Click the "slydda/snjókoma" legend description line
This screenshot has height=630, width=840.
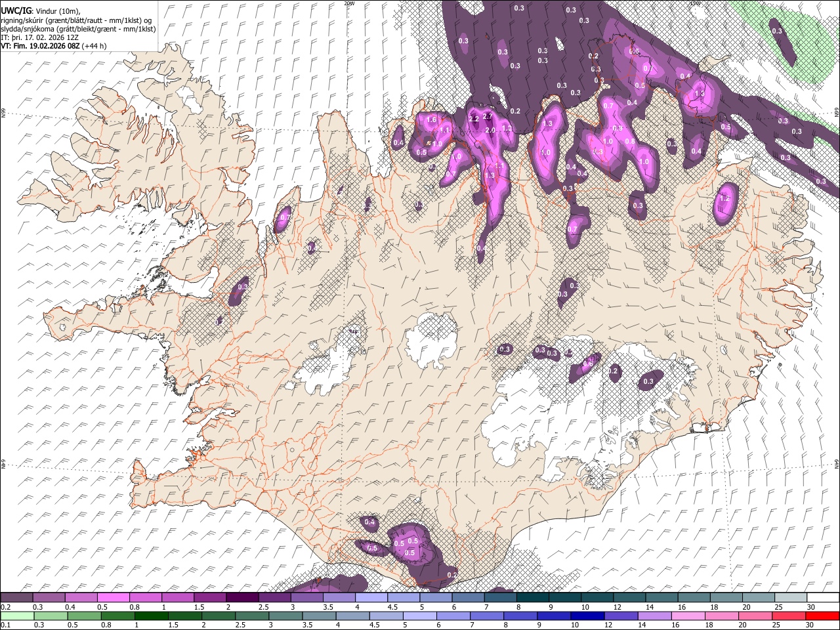tap(78, 29)
